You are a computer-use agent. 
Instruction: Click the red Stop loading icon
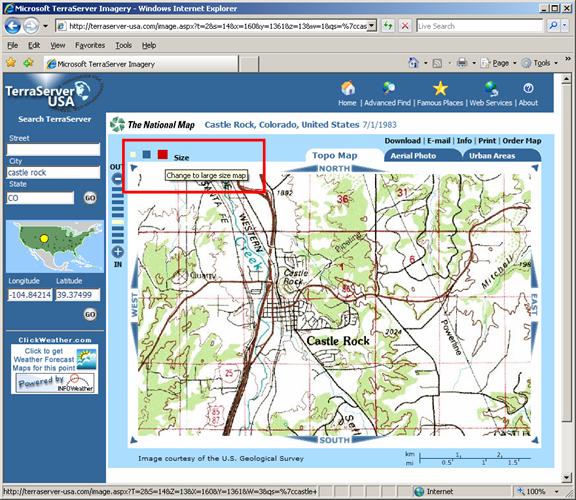(405, 26)
